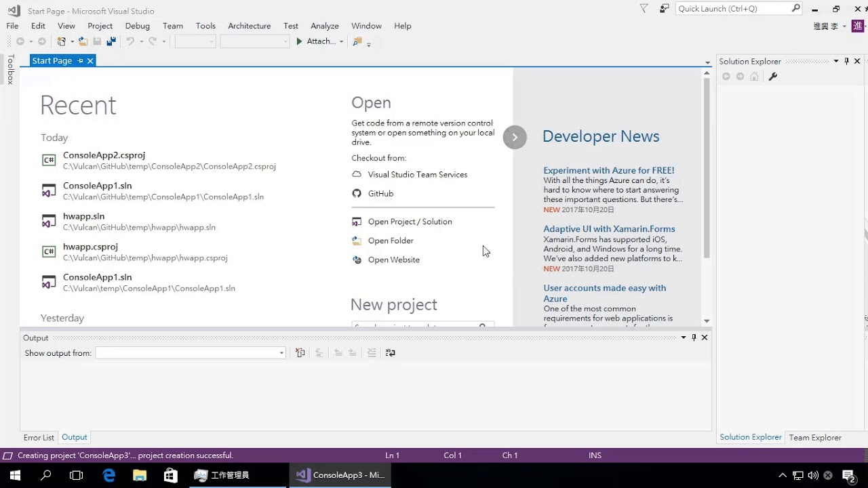Toggle auto hide pin on Output panel

pyautogui.click(x=694, y=338)
